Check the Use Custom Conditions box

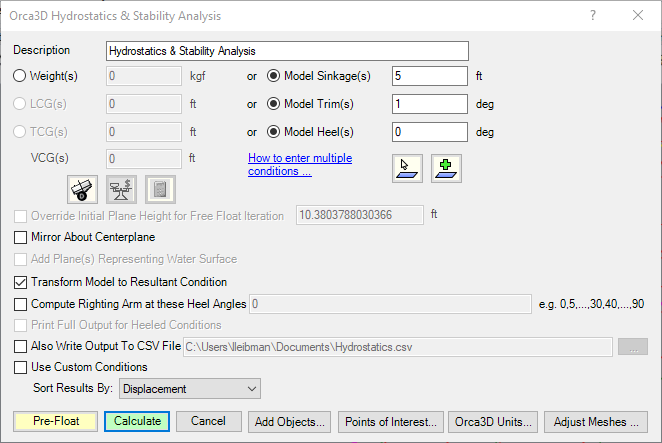(20, 367)
